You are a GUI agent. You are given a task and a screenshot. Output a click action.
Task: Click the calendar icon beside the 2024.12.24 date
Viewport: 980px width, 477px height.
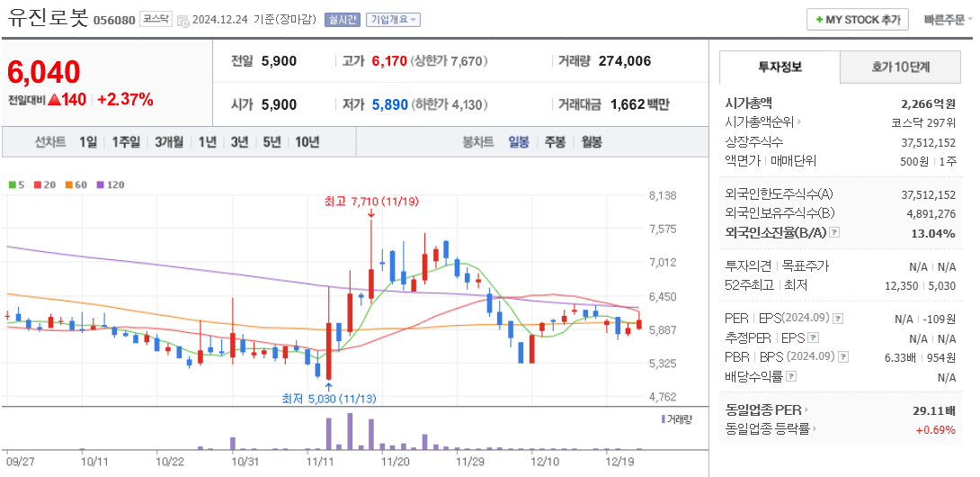pos(183,20)
